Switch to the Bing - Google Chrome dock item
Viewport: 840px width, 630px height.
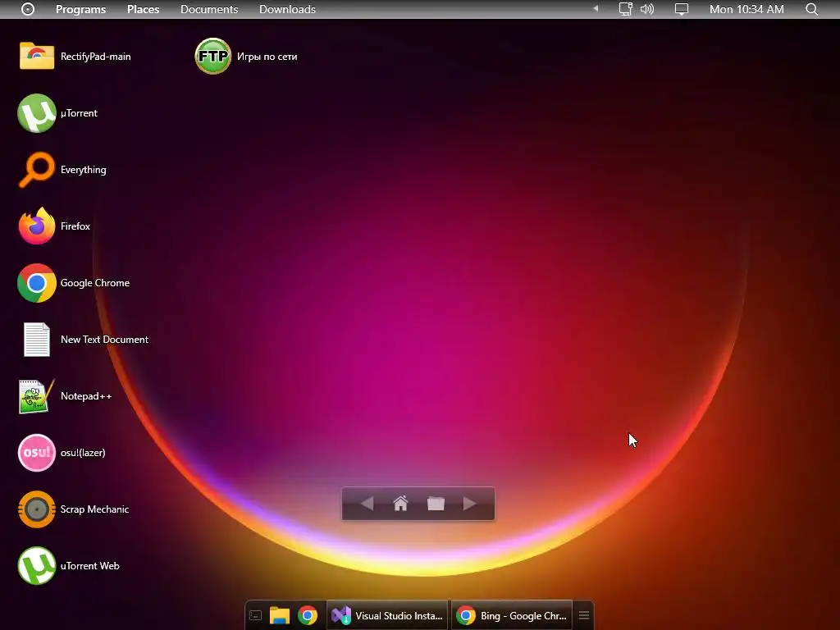click(x=512, y=616)
